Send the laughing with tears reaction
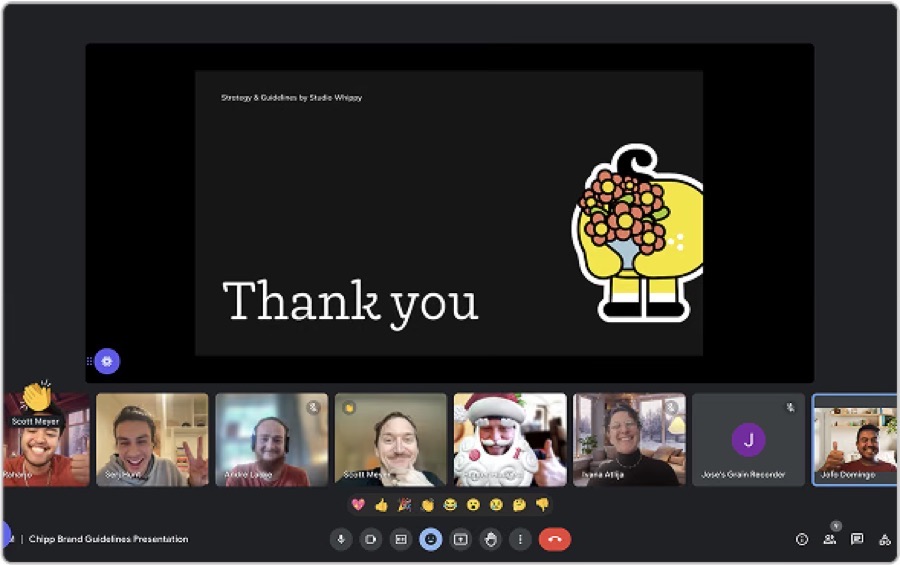 pyautogui.click(x=450, y=505)
